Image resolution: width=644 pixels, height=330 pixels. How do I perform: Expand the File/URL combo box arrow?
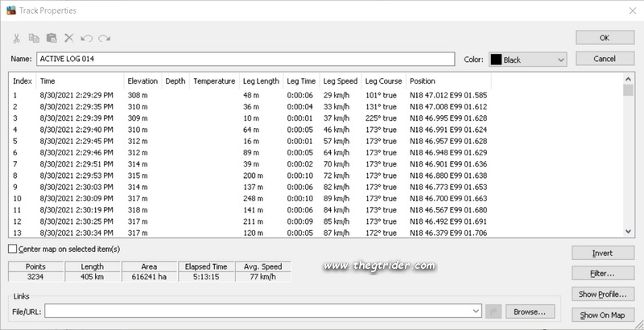477,311
